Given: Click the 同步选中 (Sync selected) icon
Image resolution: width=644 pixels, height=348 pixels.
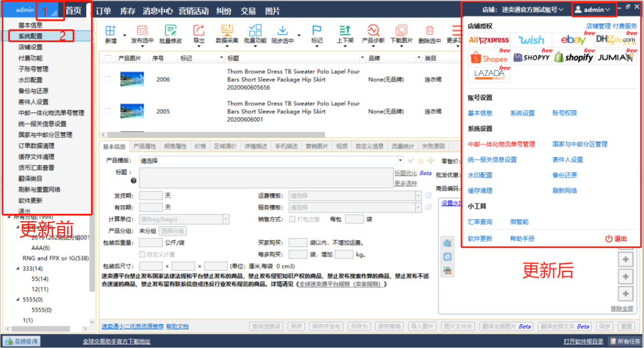Looking at the screenshot, I should (283, 30).
